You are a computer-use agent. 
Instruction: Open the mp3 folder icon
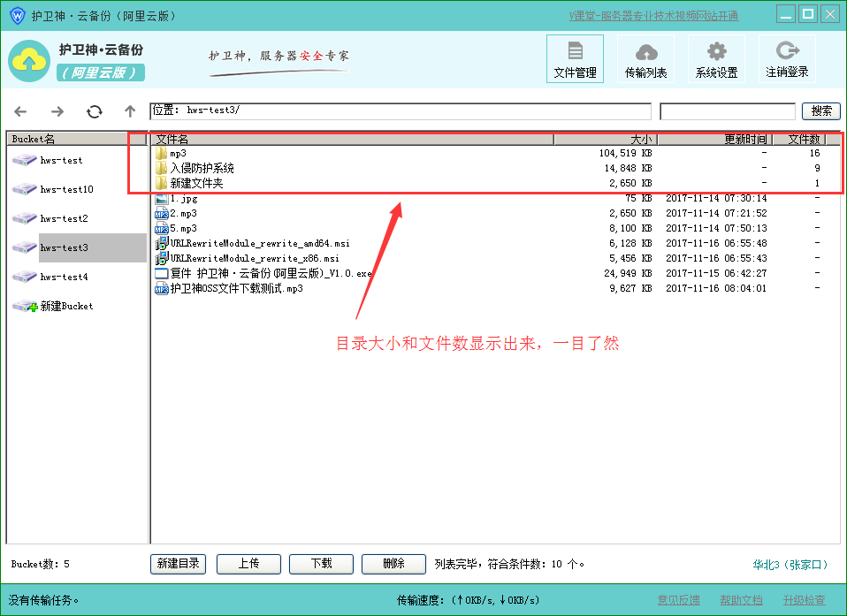pos(161,153)
